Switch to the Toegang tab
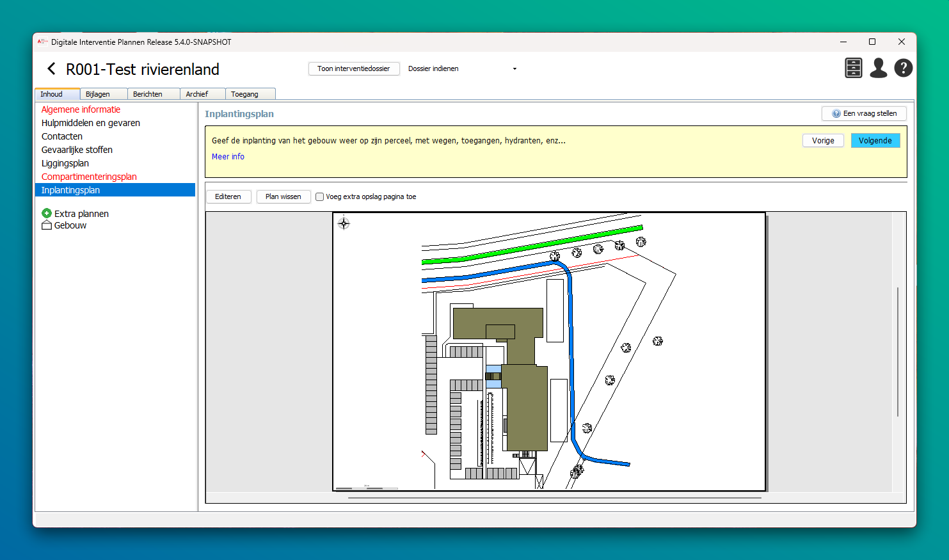Screen dimensions: 949x560 click(x=250, y=93)
